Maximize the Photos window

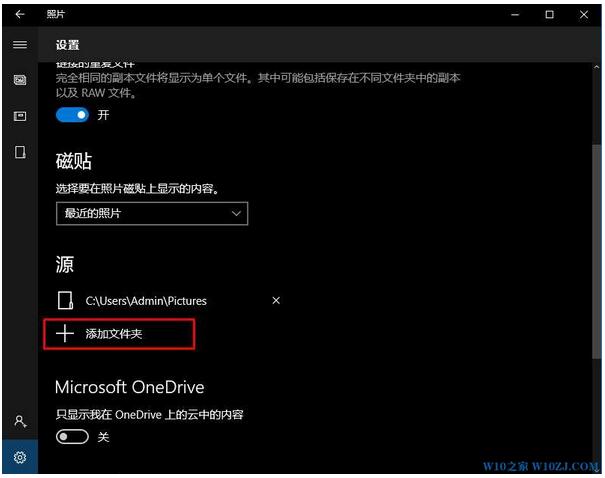[x=549, y=15]
